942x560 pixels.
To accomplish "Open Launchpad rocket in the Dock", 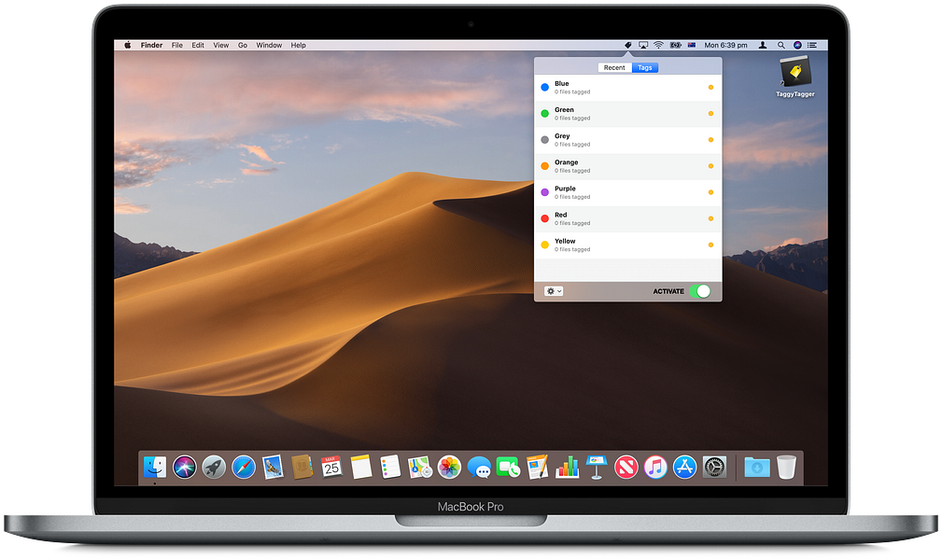I will coord(214,467).
